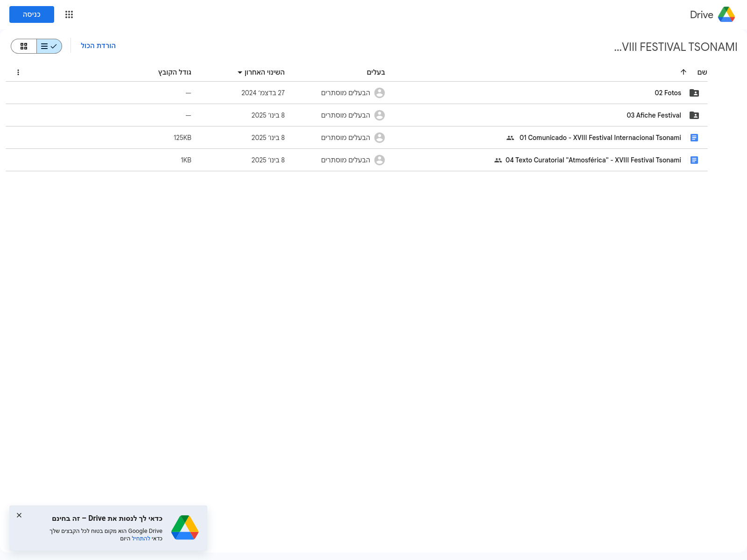Click the 1KB file size cell
This screenshot has height=560, width=747.
pyautogui.click(x=186, y=160)
